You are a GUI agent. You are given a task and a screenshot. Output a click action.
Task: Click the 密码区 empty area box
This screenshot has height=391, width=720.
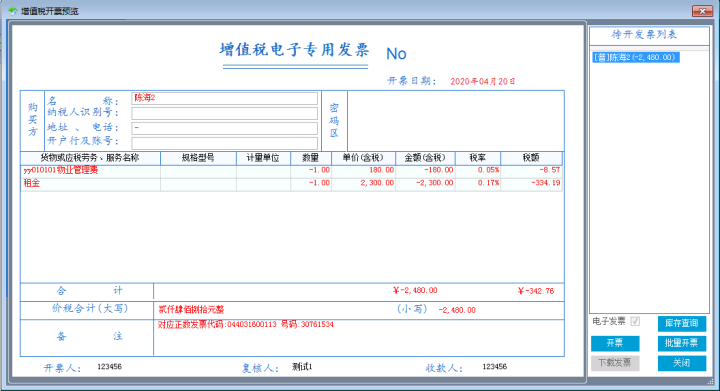tap(456, 121)
